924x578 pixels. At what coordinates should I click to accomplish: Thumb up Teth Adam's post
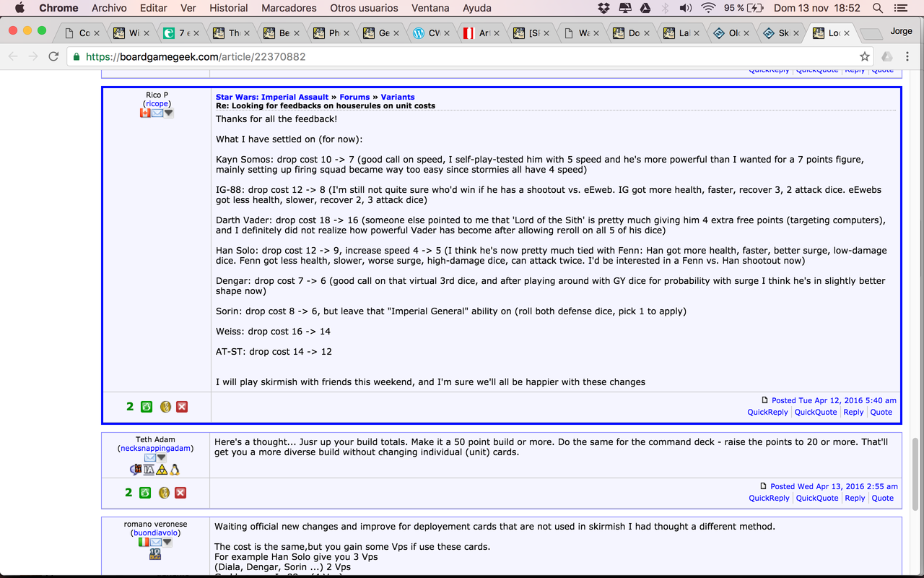[x=145, y=493]
